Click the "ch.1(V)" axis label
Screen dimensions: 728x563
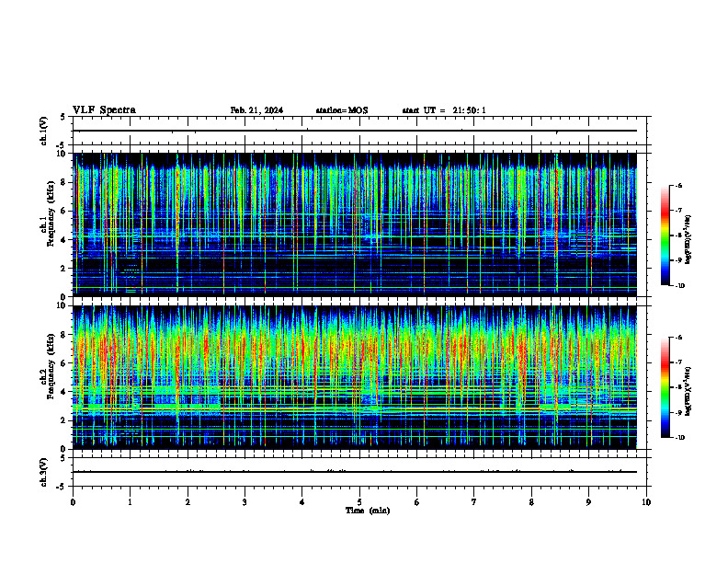pos(44,131)
